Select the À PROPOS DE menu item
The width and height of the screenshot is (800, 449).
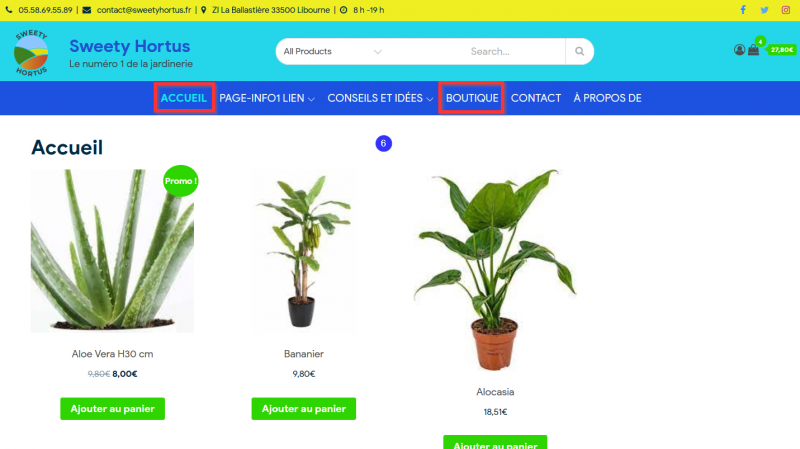(x=607, y=98)
